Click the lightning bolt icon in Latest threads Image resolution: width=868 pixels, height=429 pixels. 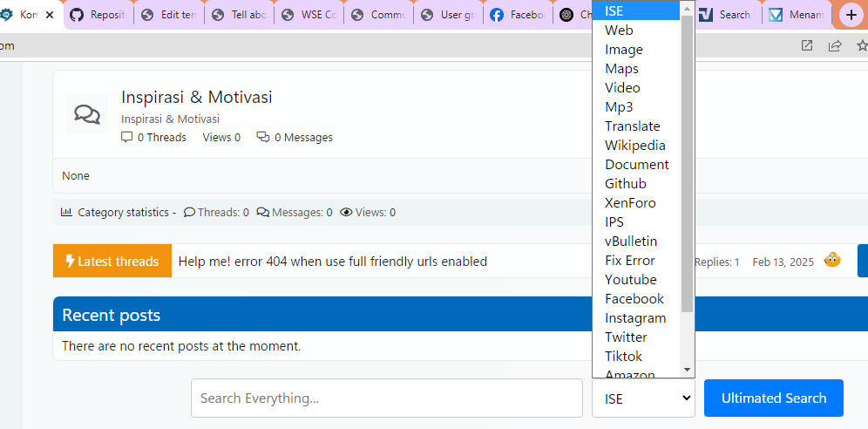tap(70, 262)
